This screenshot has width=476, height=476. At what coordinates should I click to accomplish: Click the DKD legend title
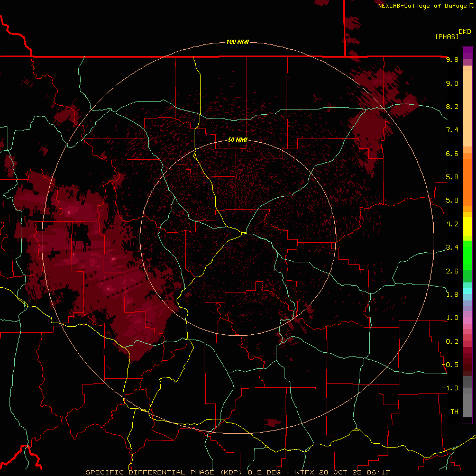click(x=464, y=32)
